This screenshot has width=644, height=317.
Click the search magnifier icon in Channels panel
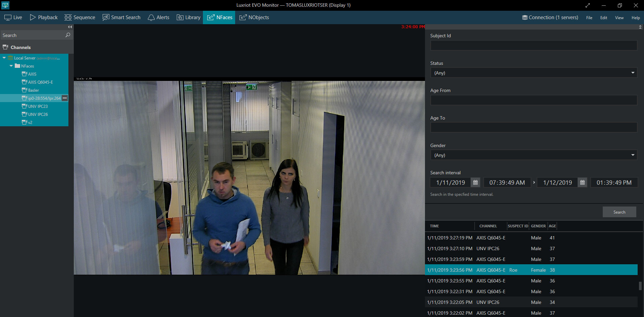pyautogui.click(x=68, y=35)
